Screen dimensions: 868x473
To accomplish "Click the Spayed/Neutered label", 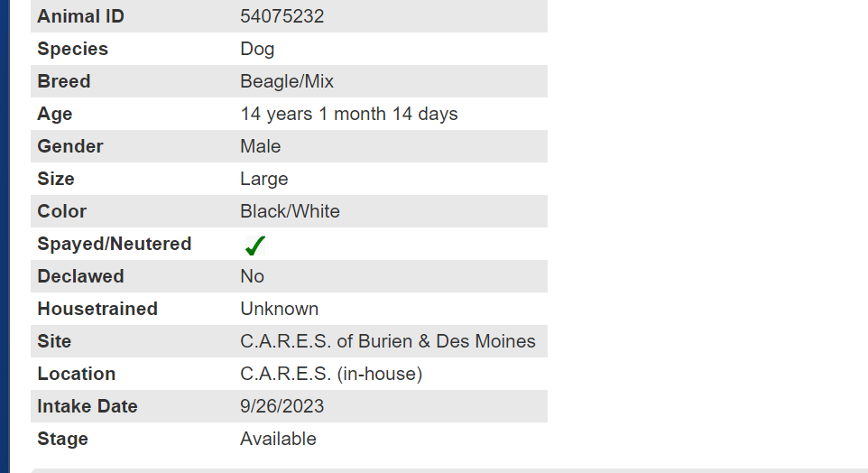I will click(114, 244).
